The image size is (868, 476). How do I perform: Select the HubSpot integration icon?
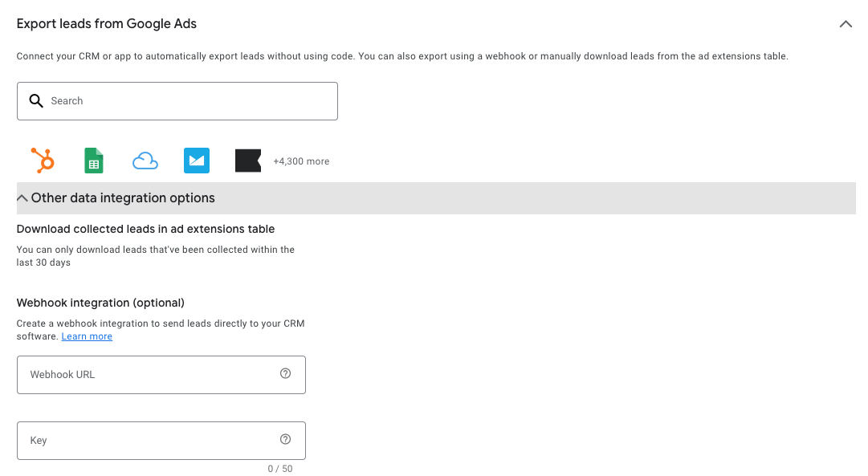pos(42,160)
